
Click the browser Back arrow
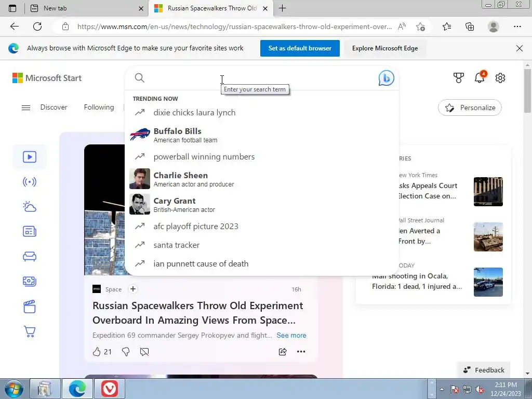click(14, 26)
